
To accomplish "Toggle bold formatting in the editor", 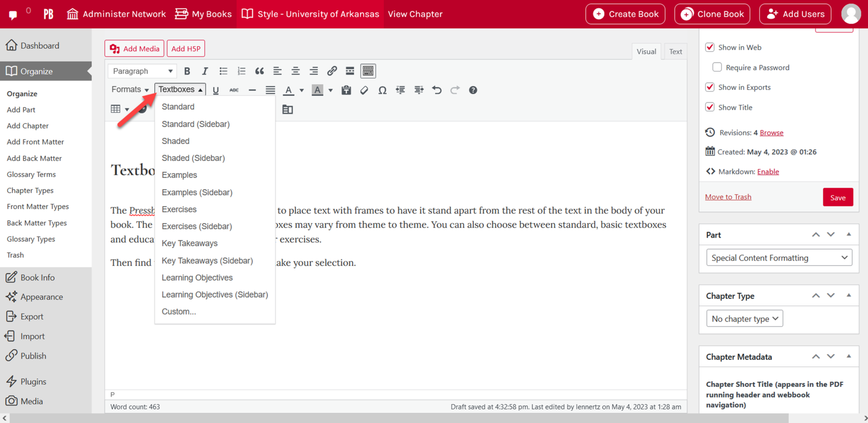I will pos(187,71).
